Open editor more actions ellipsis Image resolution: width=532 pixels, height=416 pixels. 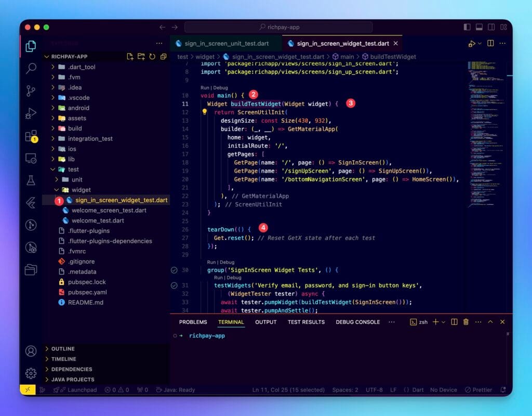[x=502, y=43]
